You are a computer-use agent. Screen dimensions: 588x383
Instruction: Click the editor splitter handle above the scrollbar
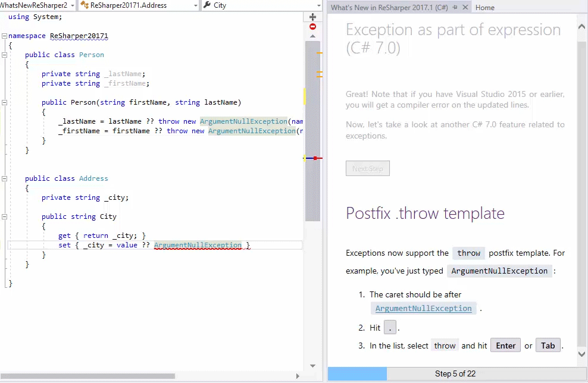coord(312,16)
